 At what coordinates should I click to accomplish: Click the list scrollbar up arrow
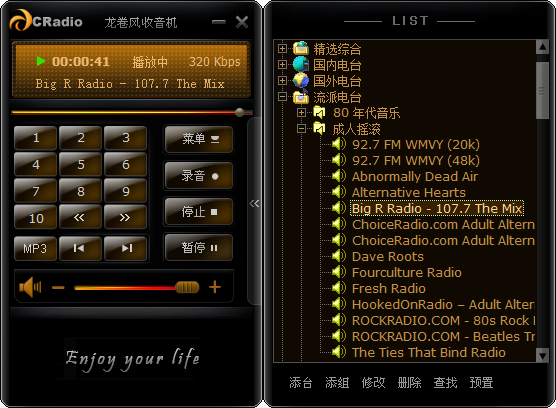[x=543, y=47]
